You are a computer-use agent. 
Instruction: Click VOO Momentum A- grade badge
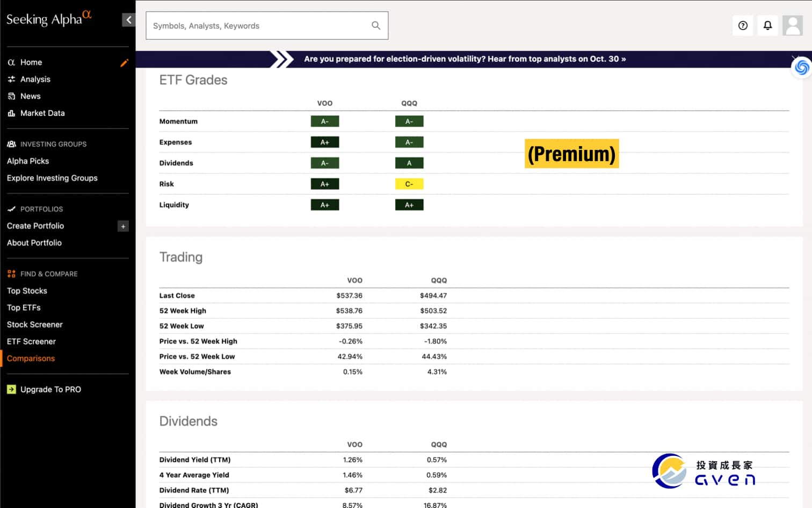click(325, 121)
